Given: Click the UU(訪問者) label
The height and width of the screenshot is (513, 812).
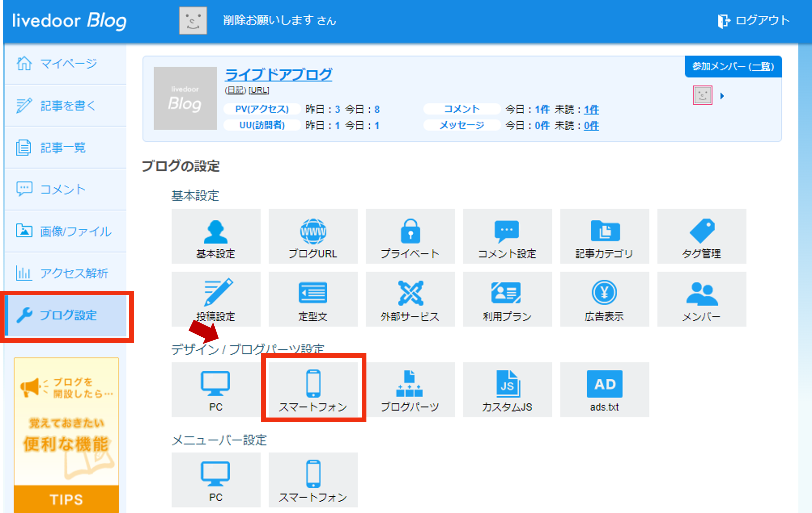Looking at the screenshot, I should point(262,125).
